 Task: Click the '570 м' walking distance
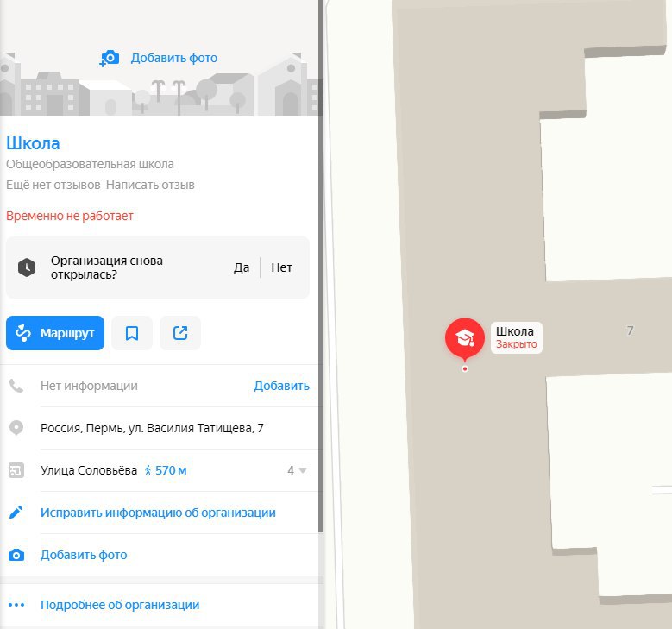[166, 470]
